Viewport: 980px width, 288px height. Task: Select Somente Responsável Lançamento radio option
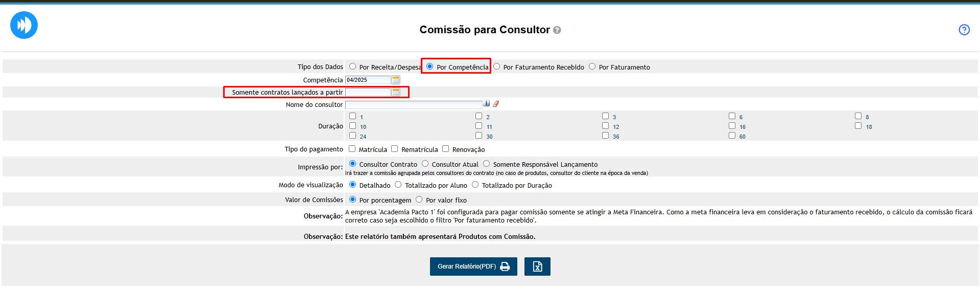point(486,164)
